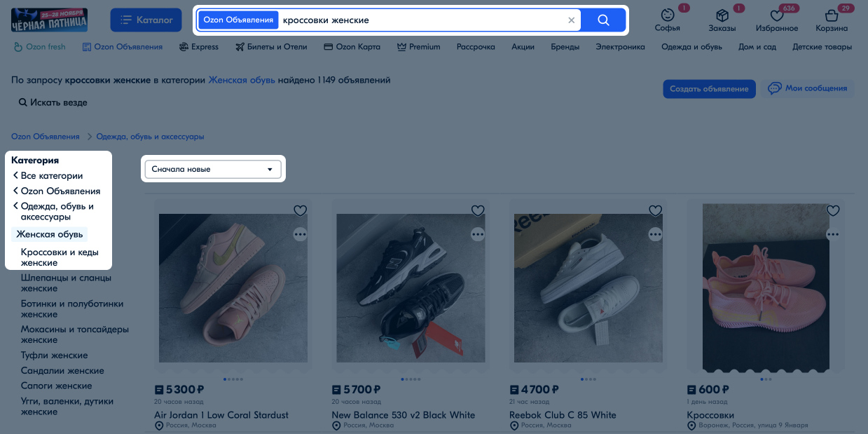Open Reebok Club C 85 White title

click(563, 415)
